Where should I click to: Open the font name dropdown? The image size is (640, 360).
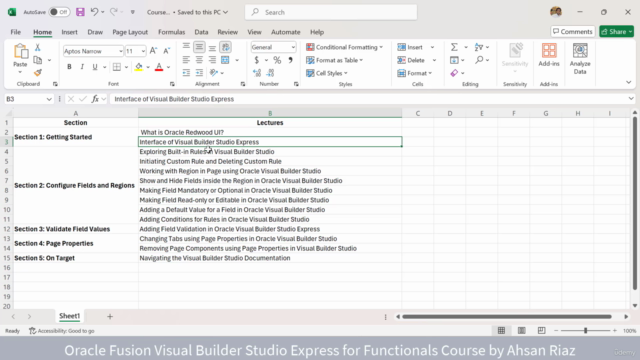(x=121, y=51)
